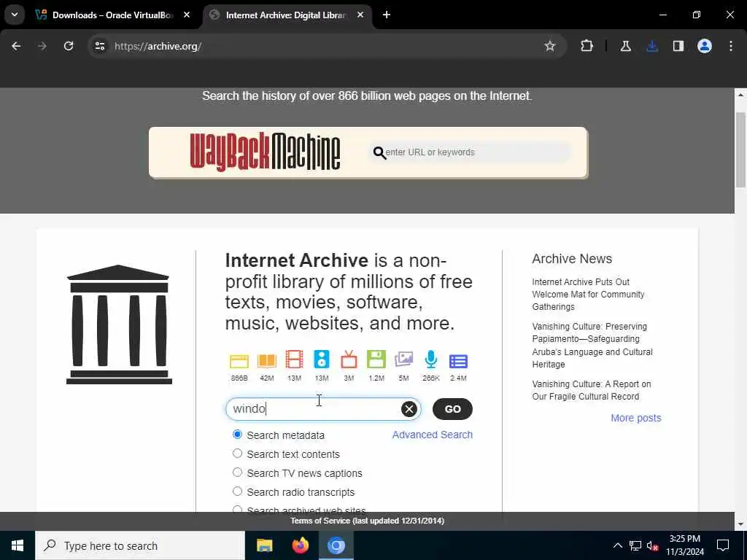
Task: Click the browser address bar URL
Action: tap(158, 46)
